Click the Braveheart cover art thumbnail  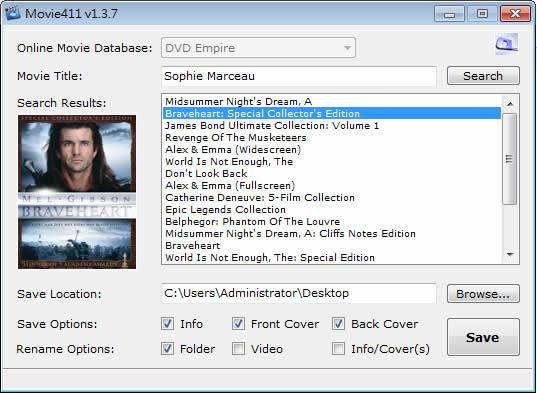[x=77, y=192]
